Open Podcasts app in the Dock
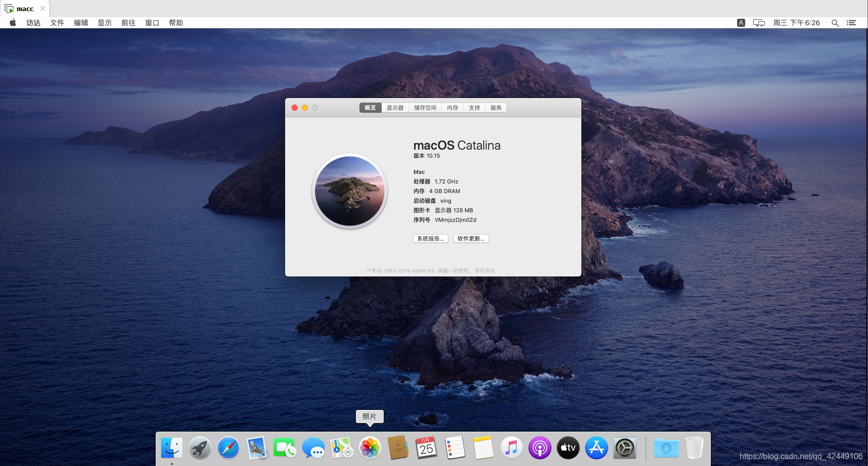Image resolution: width=868 pixels, height=466 pixels. coord(540,448)
